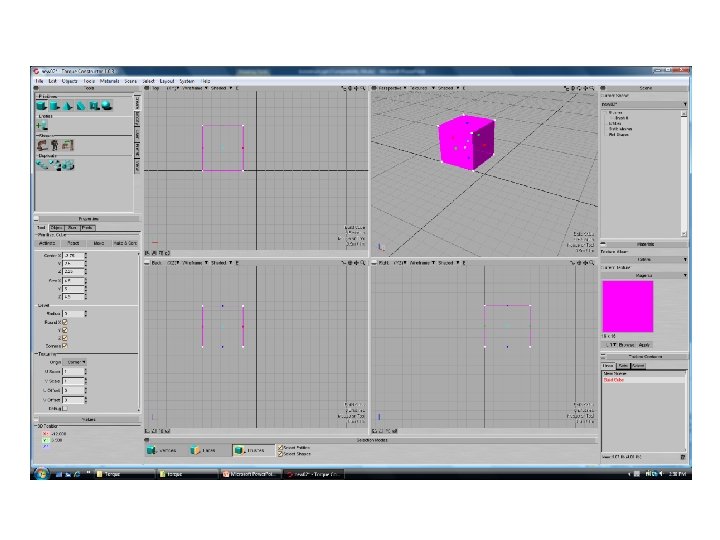Click the Center X input field
The width and height of the screenshot is (720, 540).
(x=73, y=255)
